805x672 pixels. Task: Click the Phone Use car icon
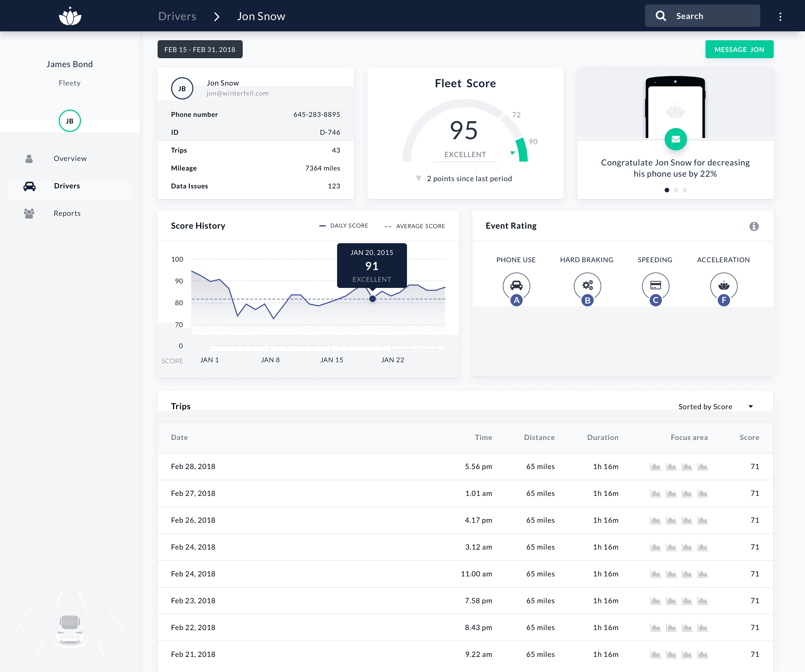[516, 286]
